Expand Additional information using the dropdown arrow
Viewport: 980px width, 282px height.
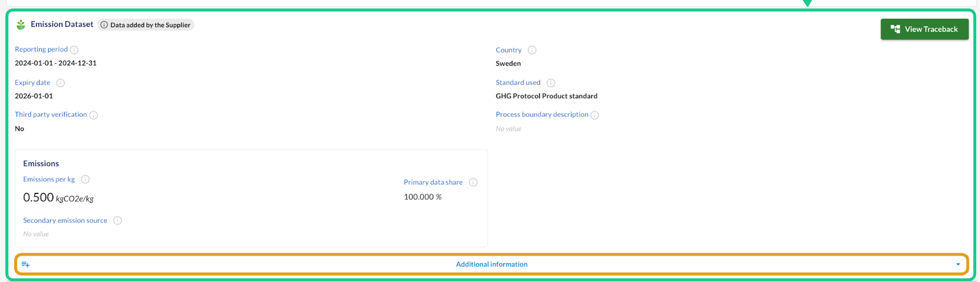(x=958, y=264)
